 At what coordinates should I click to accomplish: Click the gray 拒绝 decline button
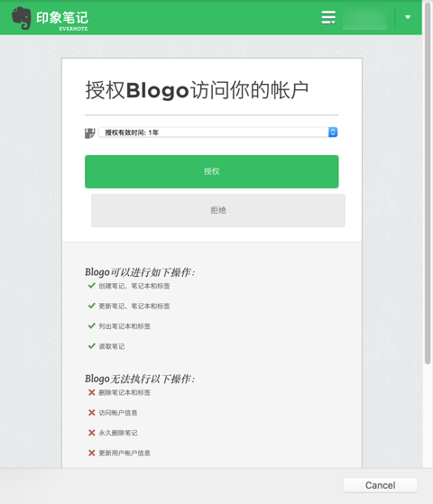tap(218, 211)
